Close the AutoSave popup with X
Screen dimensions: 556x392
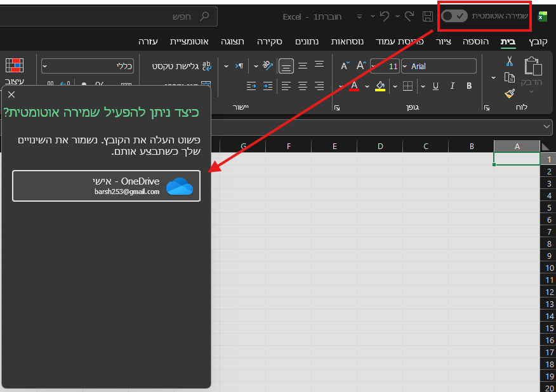(x=11, y=95)
